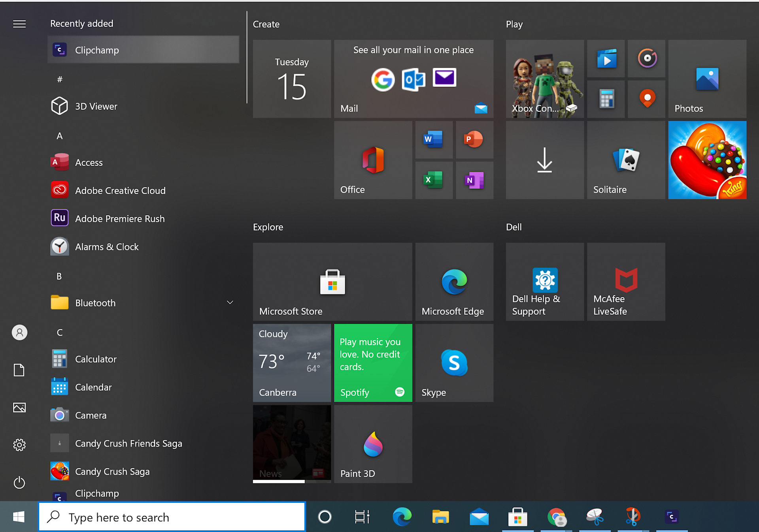Click the 'Dell' group title
Viewport: 759px width, 532px height.
[x=514, y=227]
